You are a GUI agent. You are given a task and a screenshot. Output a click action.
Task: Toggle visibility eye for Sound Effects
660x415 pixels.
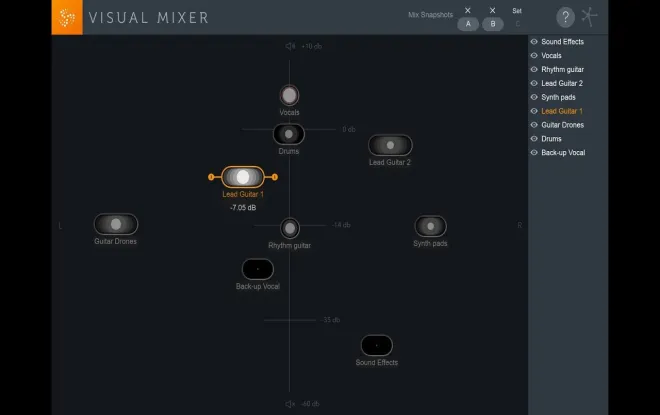click(x=534, y=42)
